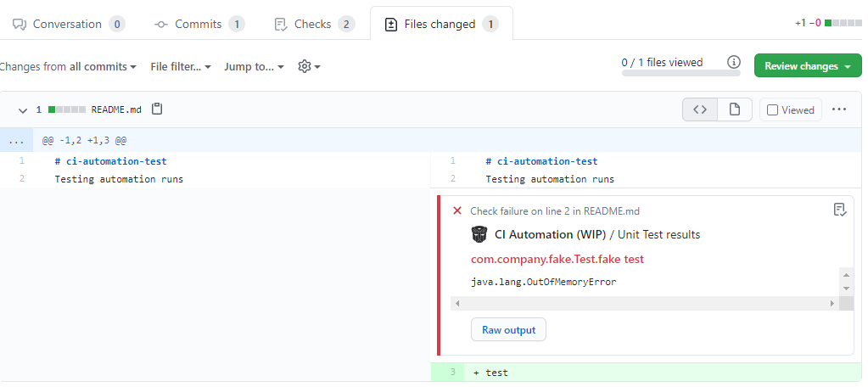Viewport: 868px width, 387px height.
Task: Select the Files changed tab
Action: point(441,25)
